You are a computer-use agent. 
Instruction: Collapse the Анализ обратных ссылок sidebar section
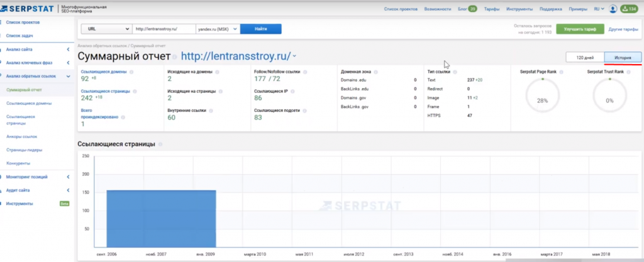[x=68, y=76]
